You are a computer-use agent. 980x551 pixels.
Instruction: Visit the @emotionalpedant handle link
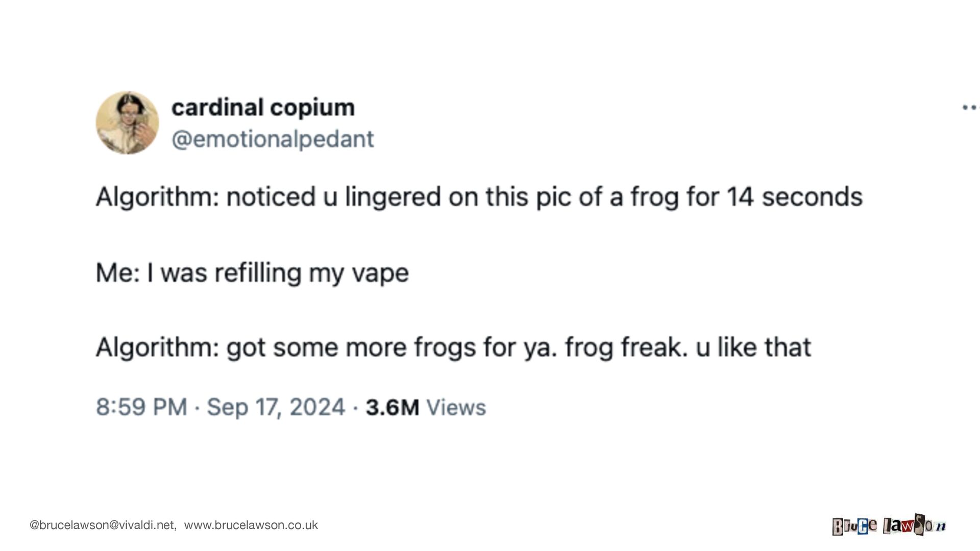click(x=273, y=139)
